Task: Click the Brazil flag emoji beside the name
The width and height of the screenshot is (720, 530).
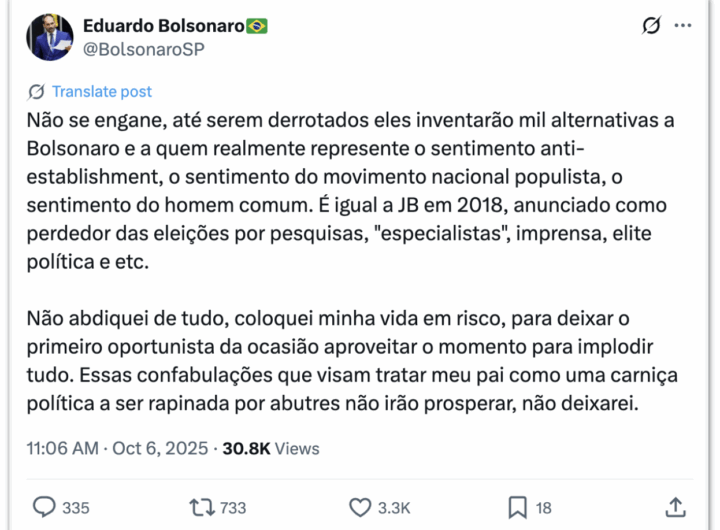Action: click(x=257, y=26)
